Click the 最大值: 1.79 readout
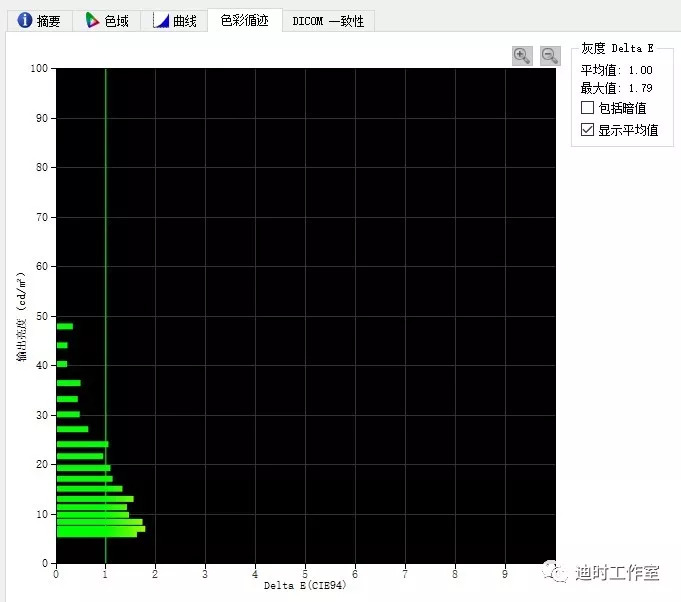 pos(616,88)
